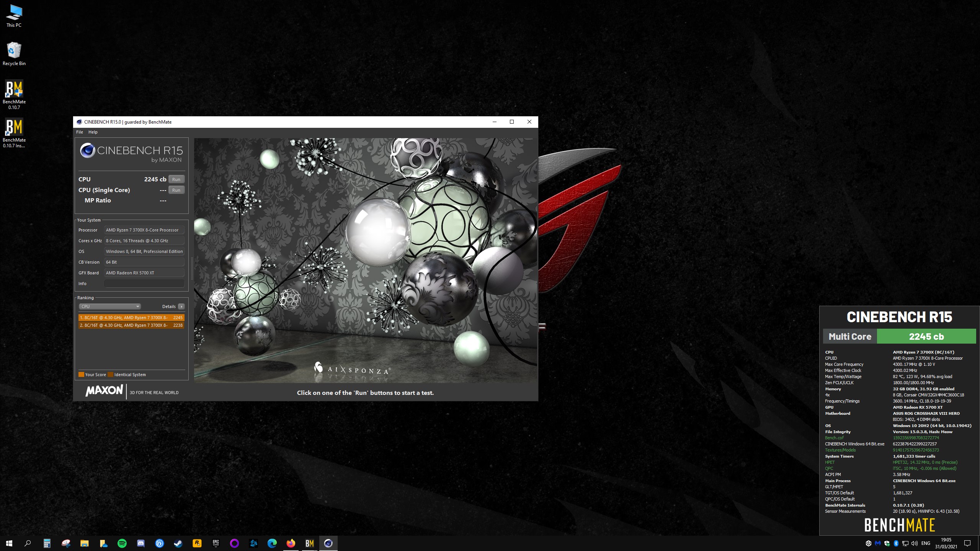Click the Multi Core label in BenchMate overlay
This screenshot has width=980, height=551.
(850, 337)
